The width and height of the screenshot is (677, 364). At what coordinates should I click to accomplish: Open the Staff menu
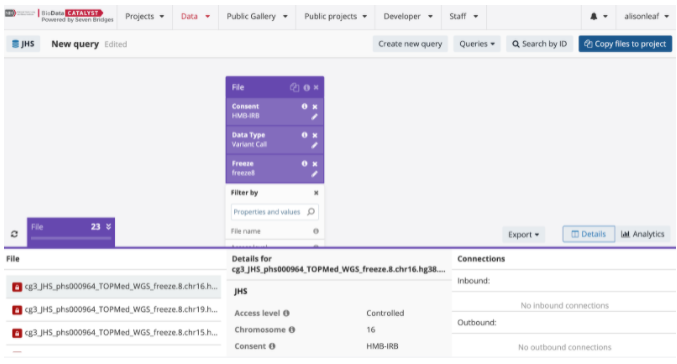(x=464, y=16)
